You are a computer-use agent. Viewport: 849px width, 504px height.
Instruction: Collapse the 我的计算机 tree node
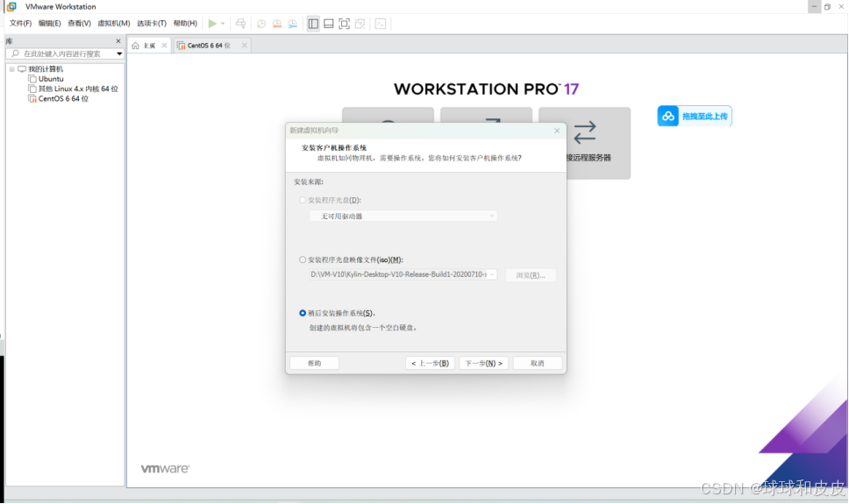[x=12, y=69]
